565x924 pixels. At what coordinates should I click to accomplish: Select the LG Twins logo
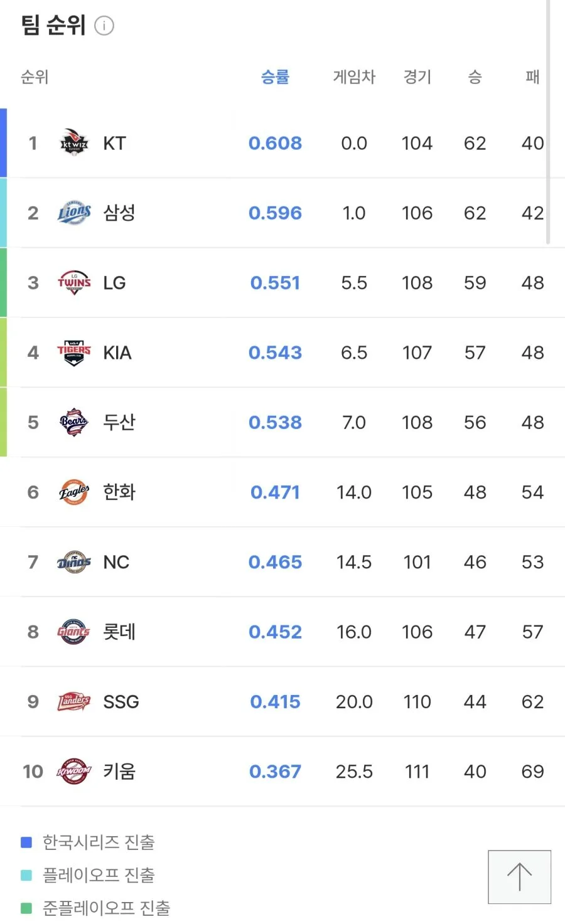click(74, 283)
